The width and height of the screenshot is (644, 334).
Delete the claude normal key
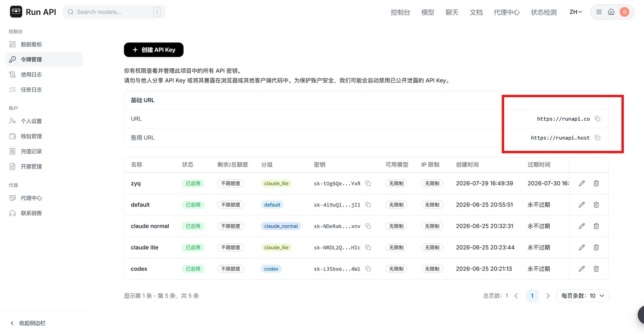point(596,226)
